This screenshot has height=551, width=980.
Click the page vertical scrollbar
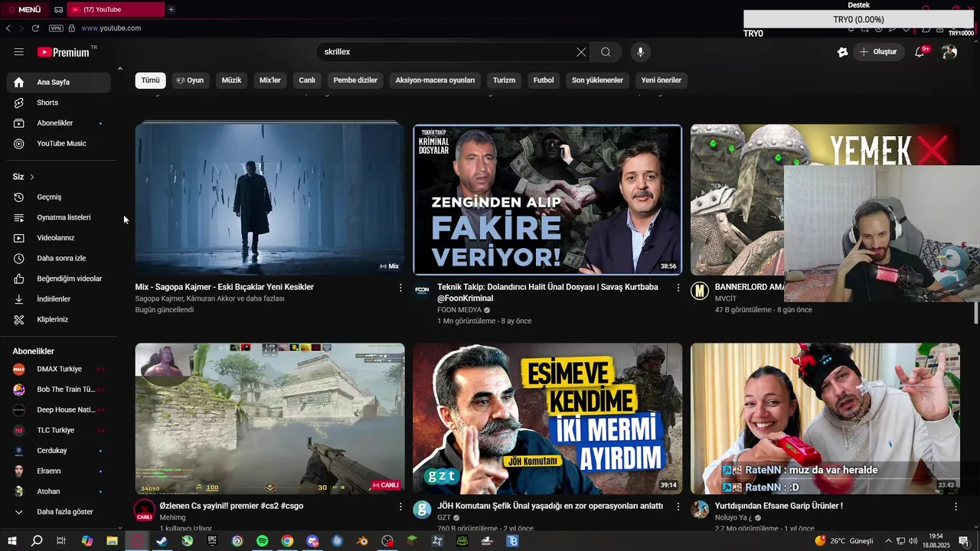(x=976, y=312)
